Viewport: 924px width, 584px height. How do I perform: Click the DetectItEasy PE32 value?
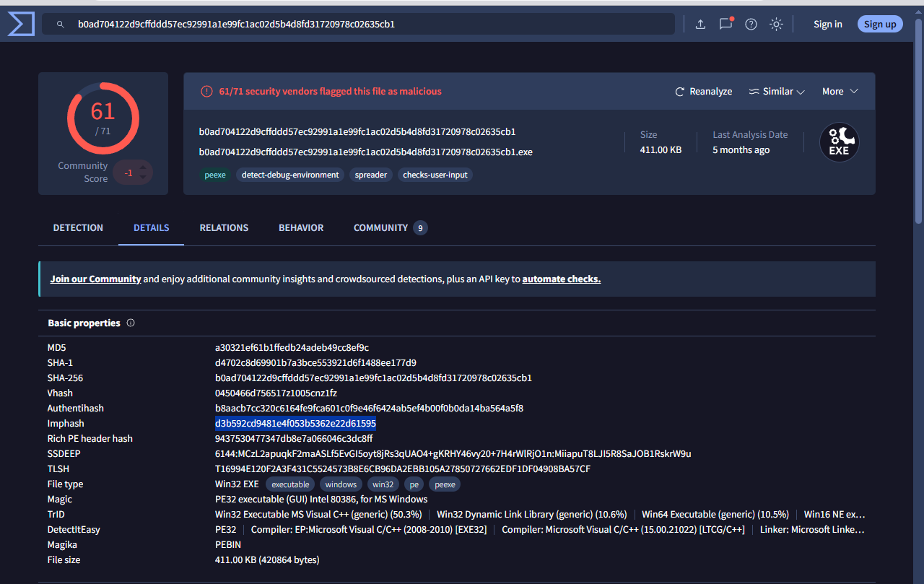(x=226, y=530)
